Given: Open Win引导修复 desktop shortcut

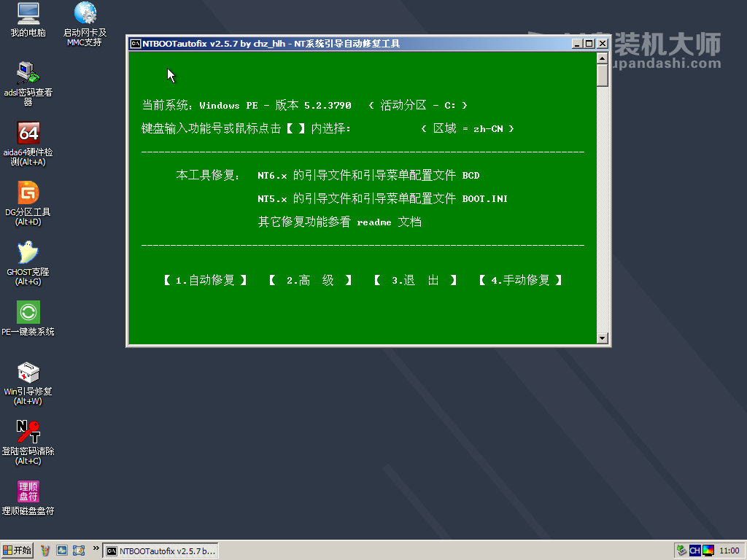Looking at the screenshot, I should [28, 373].
